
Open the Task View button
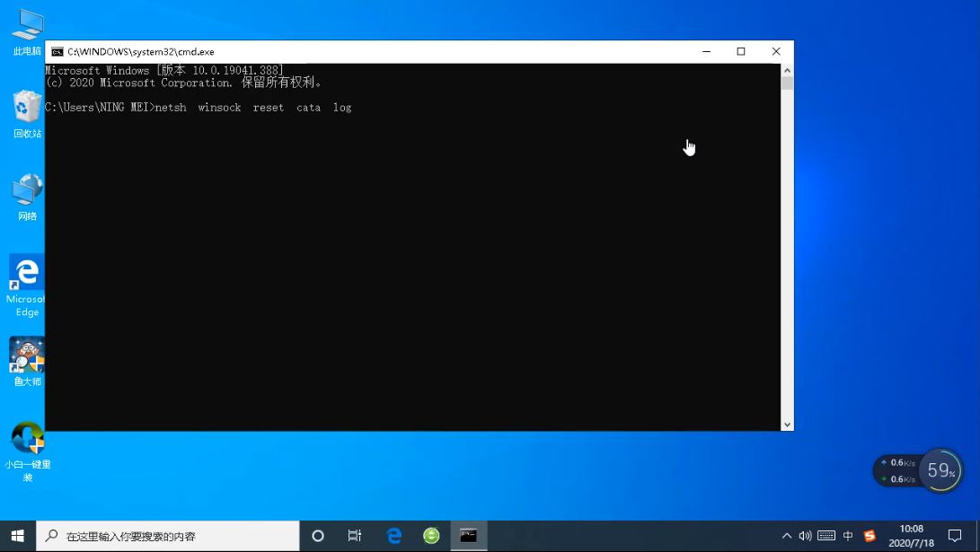point(355,536)
